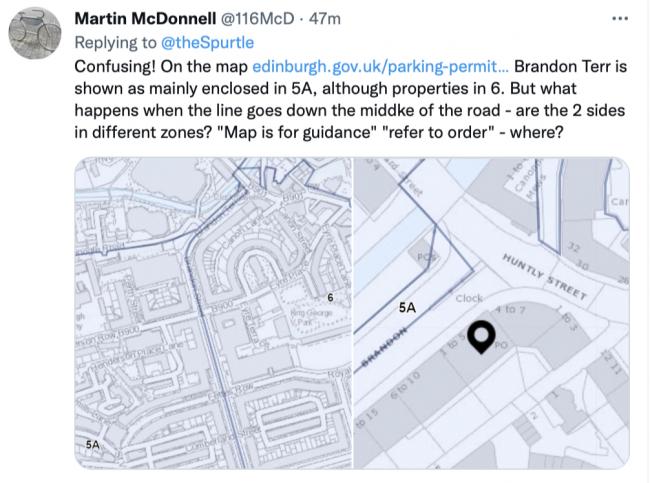The width and height of the screenshot is (650, 483).
Task: Open the left zone overview map image
Action: click(213, 313)
